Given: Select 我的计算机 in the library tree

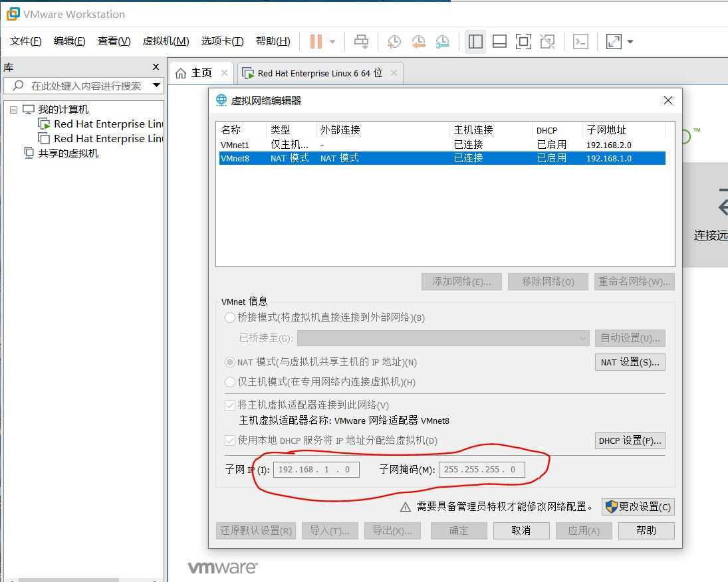Looking at the screenshot, I should coord(63,110).
